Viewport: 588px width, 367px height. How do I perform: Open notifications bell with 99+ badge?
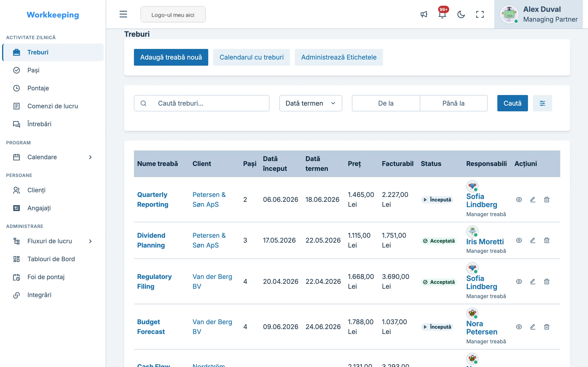tap(442, 14)
